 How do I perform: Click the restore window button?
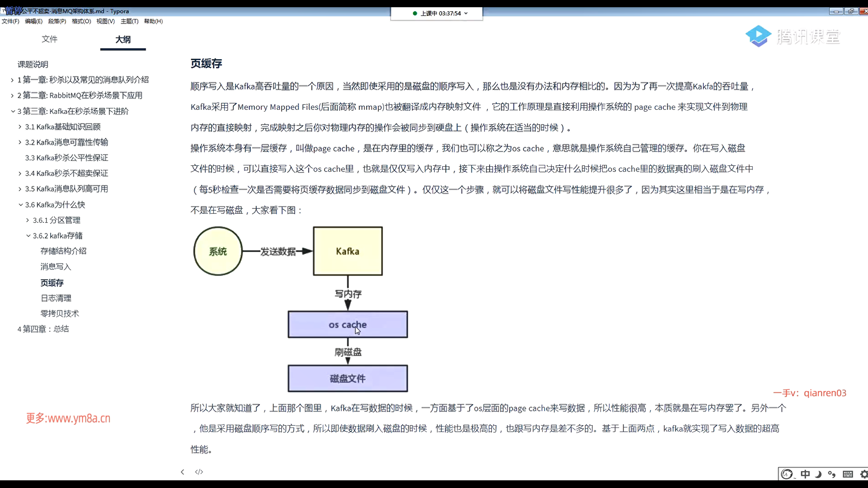[851, 11]
